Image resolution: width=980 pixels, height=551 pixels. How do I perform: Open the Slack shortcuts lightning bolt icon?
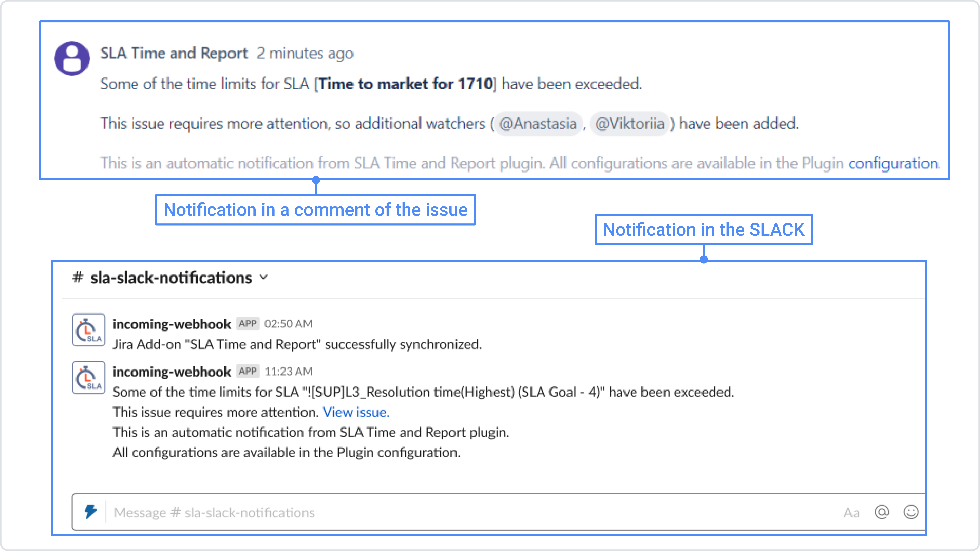(91, 512)
